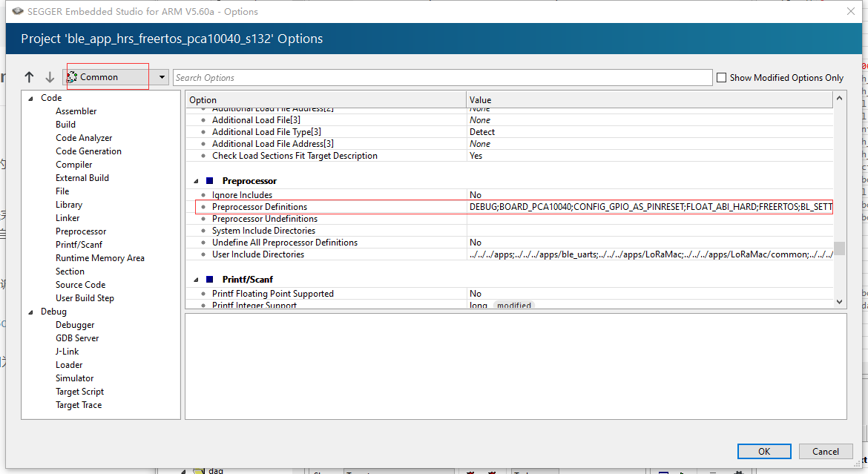The width and height of the screenshot is (868, 474).
Task: Collapse the Debug tree section
Action: pyautogui.click(x=30, y=311)
